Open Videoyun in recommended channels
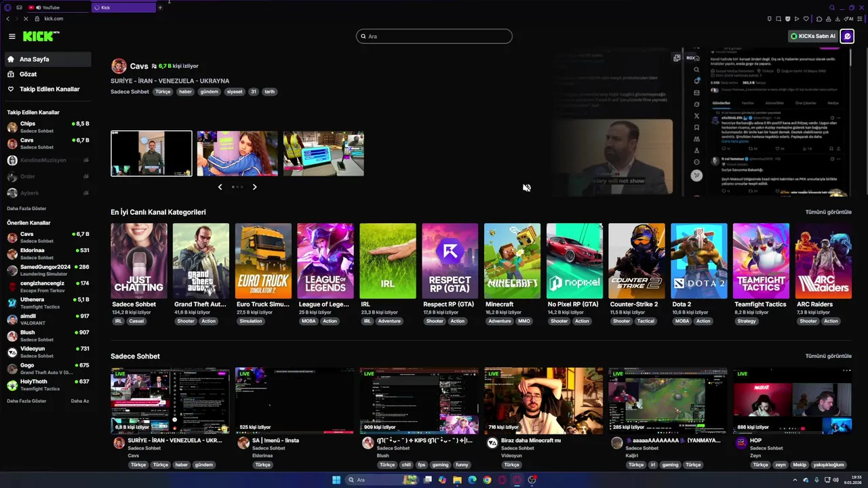Viewport: 868px width, 488px height. pos(47,352)
